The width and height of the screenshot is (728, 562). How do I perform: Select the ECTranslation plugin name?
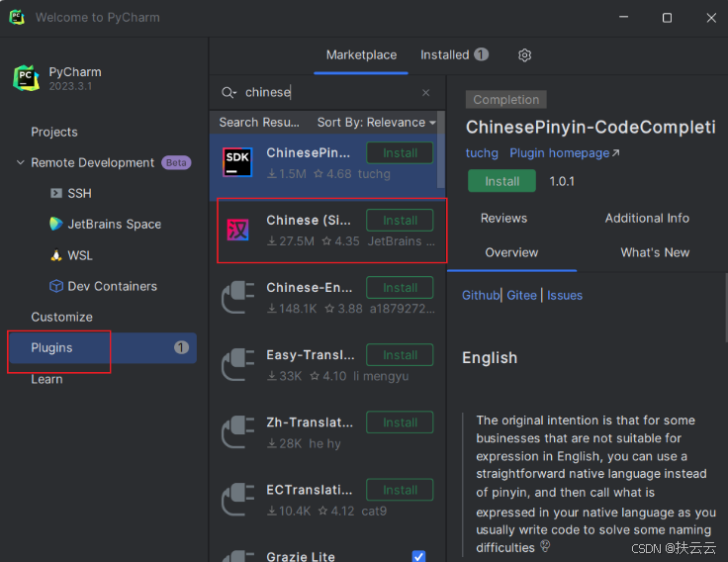point(310,490)
